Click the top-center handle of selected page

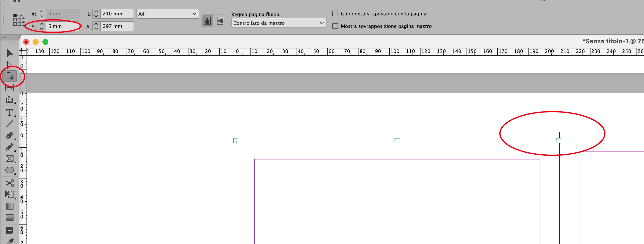coord(397,140)
